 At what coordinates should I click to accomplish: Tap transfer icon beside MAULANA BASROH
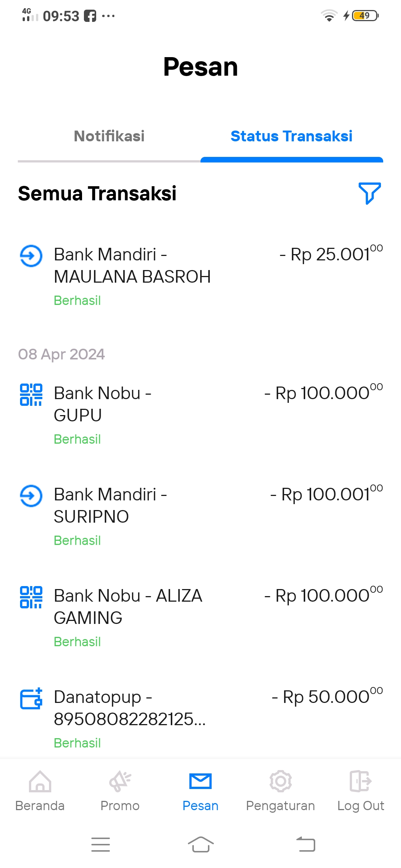click(31, 256)
